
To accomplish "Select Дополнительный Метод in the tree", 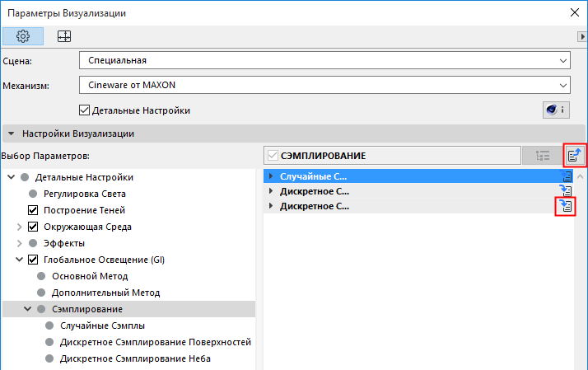I will pyautogui.click(x=105, y=293).
